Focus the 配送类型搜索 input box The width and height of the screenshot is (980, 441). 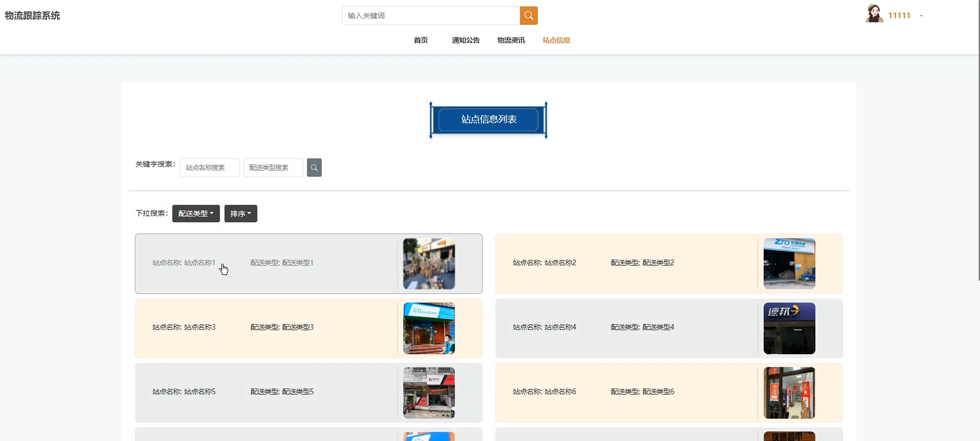pyautogui.click(x=273, y=168)
